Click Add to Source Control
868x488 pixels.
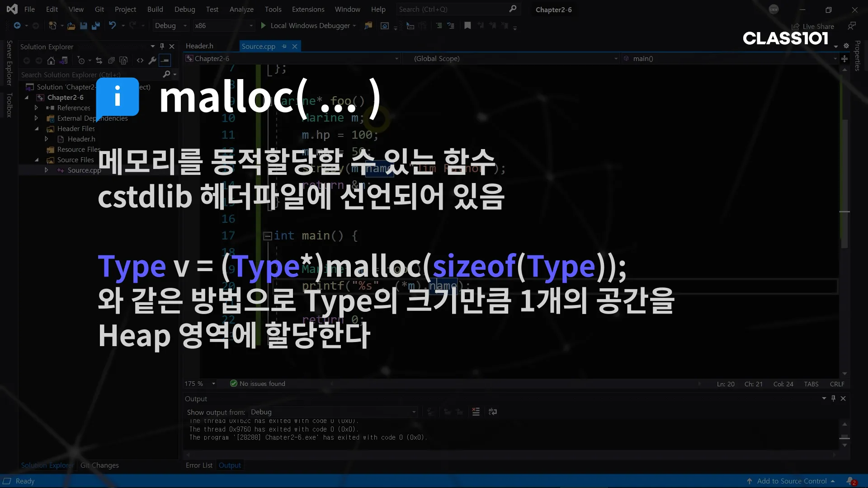click(792, 481)
